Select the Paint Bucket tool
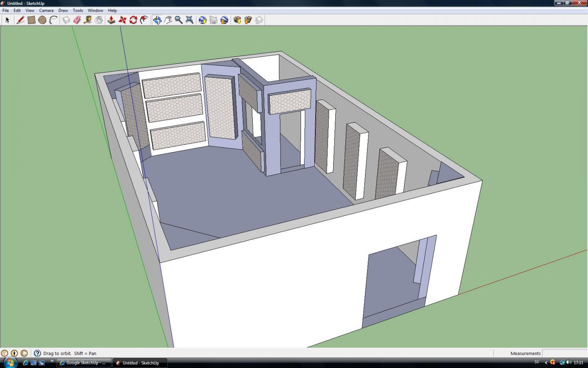This screenshot has width=588, height=368. [x=99, y=20]
